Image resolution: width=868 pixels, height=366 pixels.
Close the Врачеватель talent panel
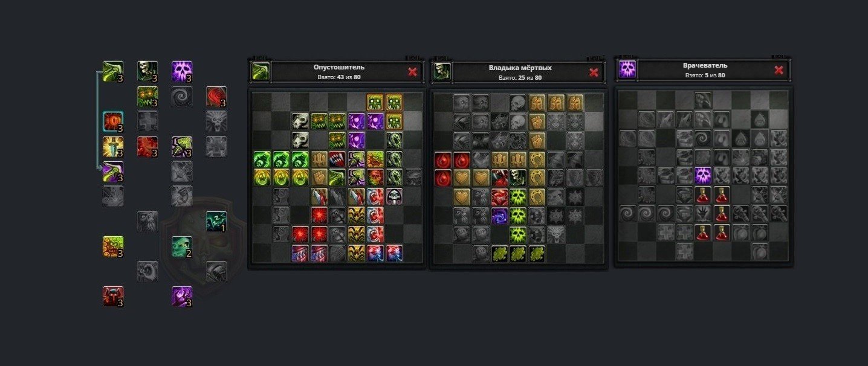tap(779, 70)
